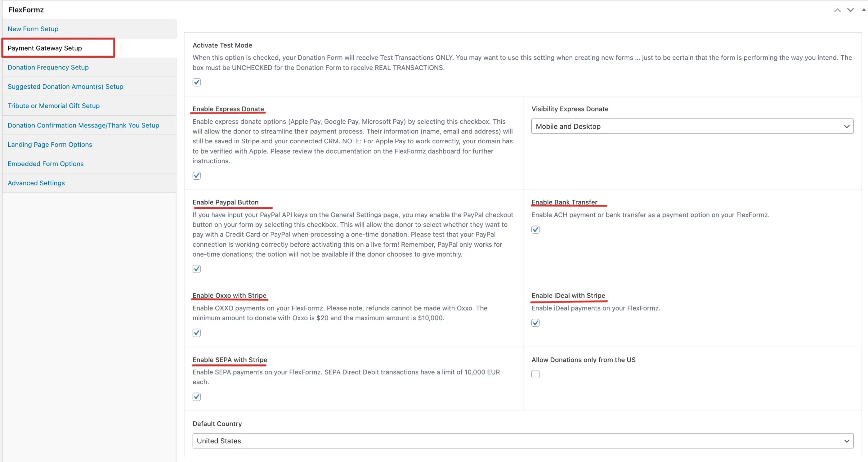The width and height of the screenshot is (868, 462).
Task: Uncheck iDeal with Stripe checkbox
Action: (535, 323)
